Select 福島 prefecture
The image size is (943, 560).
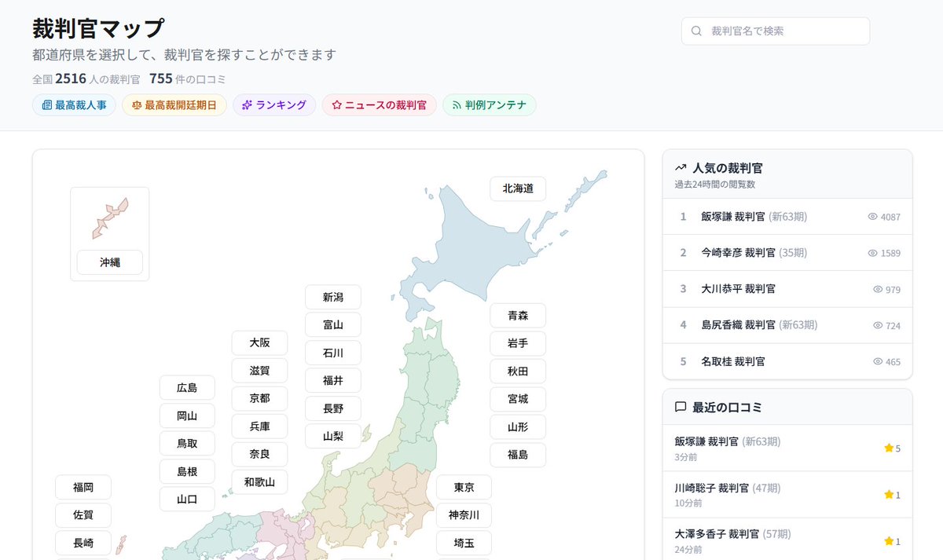tap(518, 455)
